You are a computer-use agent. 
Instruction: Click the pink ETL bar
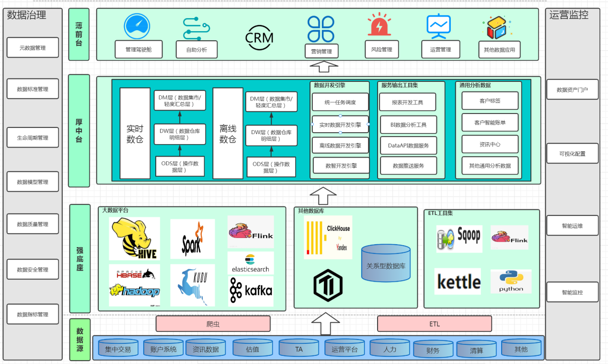click(435, 324)
